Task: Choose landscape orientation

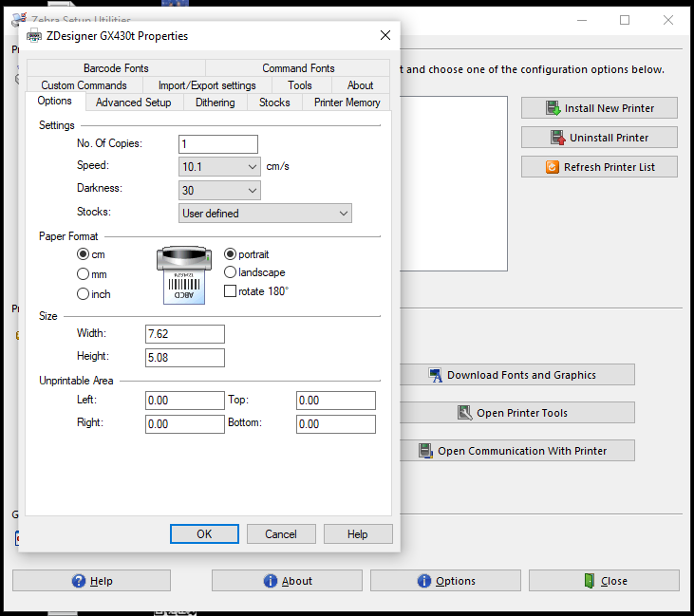Action: (x=231, y=272)
